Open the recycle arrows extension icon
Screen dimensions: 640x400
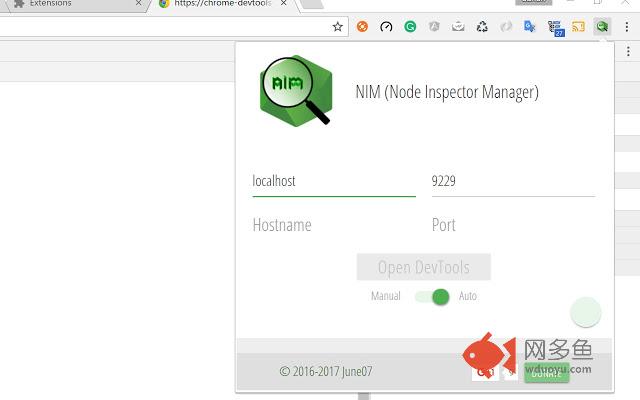click(482, 27)
